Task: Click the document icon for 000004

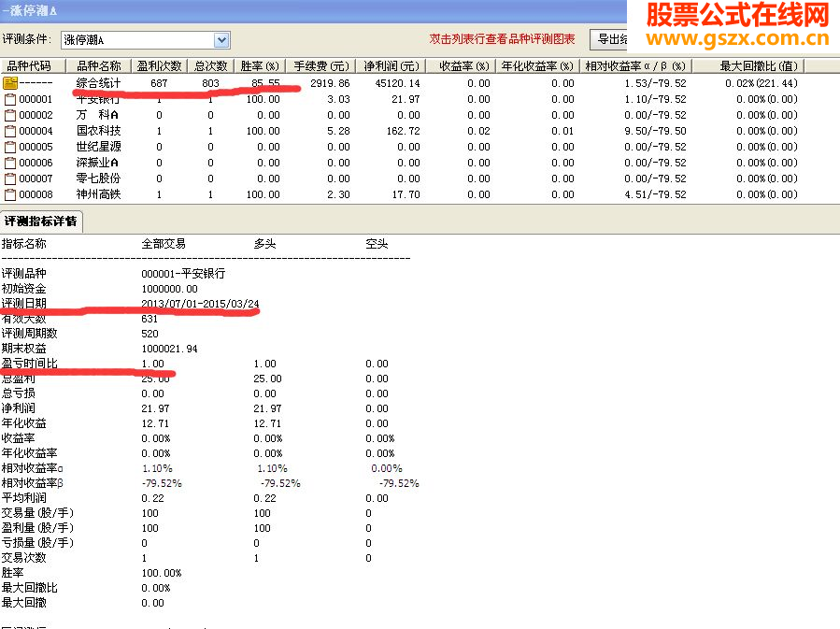Action: 9,131
